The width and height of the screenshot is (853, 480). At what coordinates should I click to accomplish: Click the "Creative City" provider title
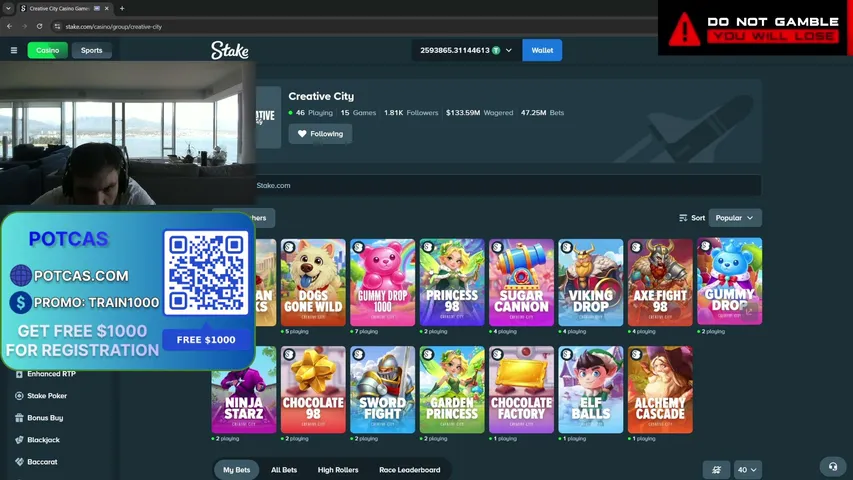click(x=321, y=96)
